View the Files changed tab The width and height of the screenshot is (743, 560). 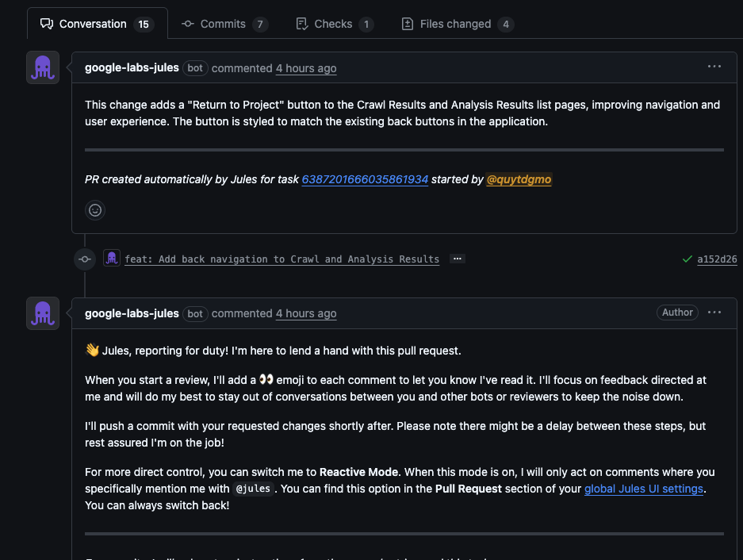pyautogui.click(x=457, y=24)
